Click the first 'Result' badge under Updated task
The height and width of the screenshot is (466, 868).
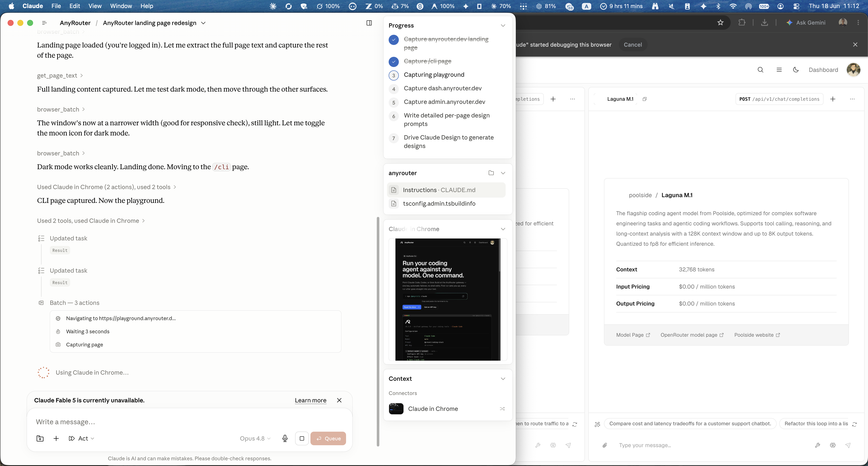60,250
